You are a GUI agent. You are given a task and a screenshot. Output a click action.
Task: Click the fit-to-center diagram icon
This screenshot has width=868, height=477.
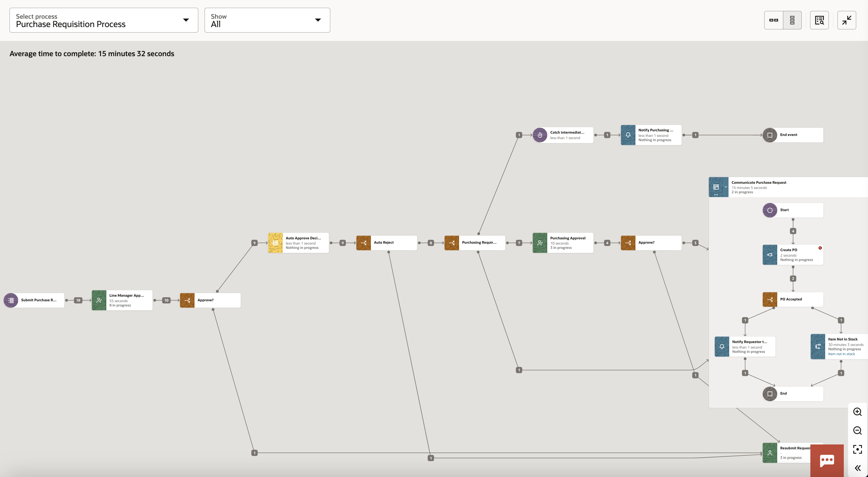pyautogui.click(x=858, y=449)
